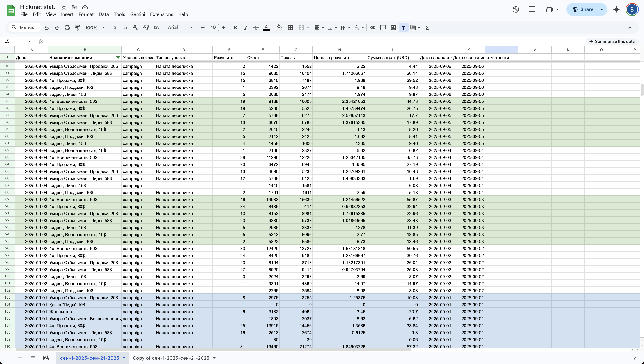Open the comments panel icon

coord(532,9)
